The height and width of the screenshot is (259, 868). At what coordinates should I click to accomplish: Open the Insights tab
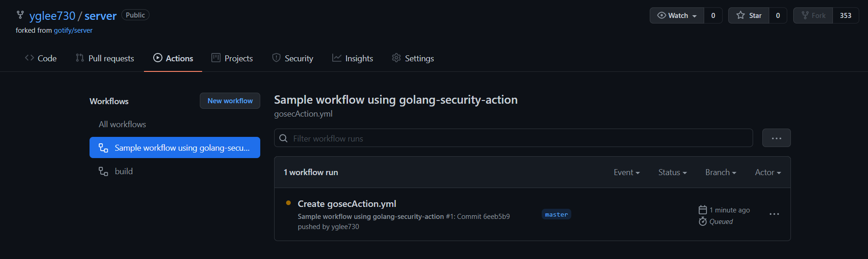(353, 58)
